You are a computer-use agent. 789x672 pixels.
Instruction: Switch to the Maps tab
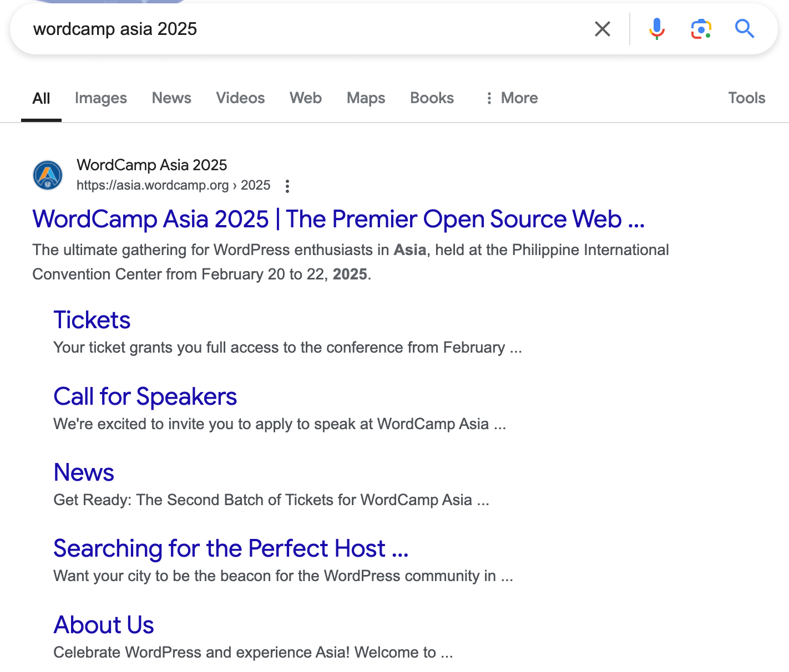click(x=366, y=98)
